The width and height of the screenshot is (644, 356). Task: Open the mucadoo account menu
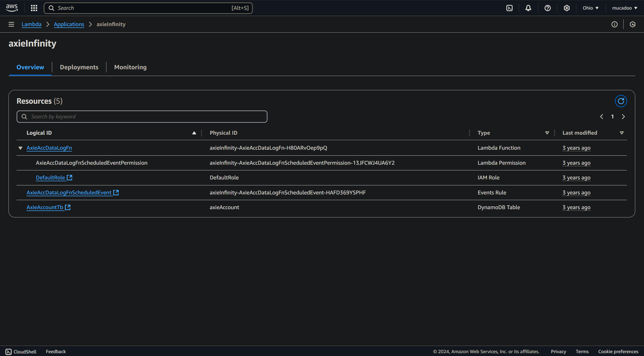pyautogui.click(x=624, y=8)
